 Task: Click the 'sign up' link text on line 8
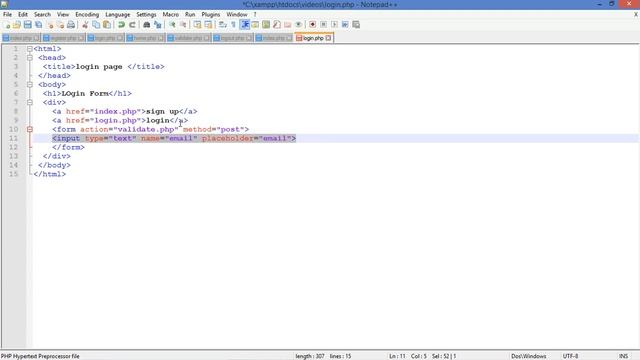162,111
